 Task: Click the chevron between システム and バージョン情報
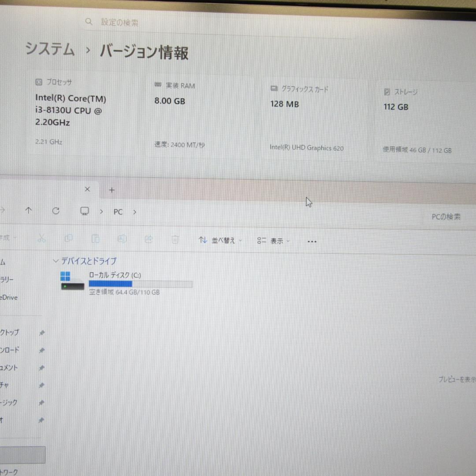88,50
